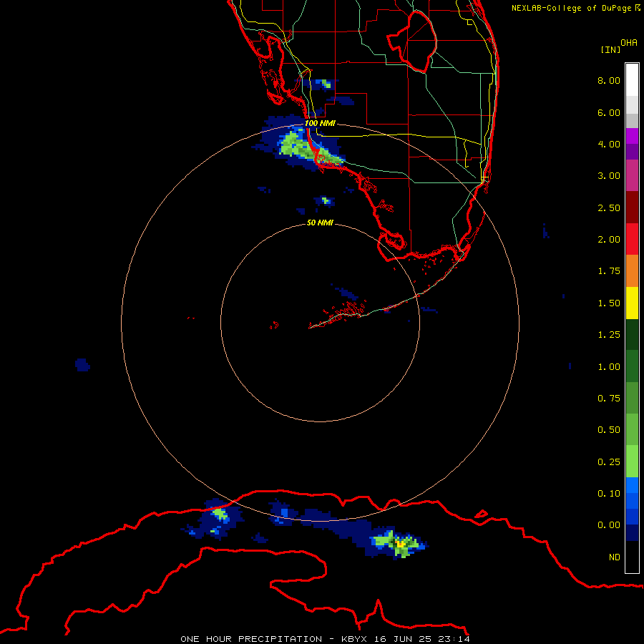644x644 pixels.
Task: Select the 1.25 legend value
Action: point(609,335)
